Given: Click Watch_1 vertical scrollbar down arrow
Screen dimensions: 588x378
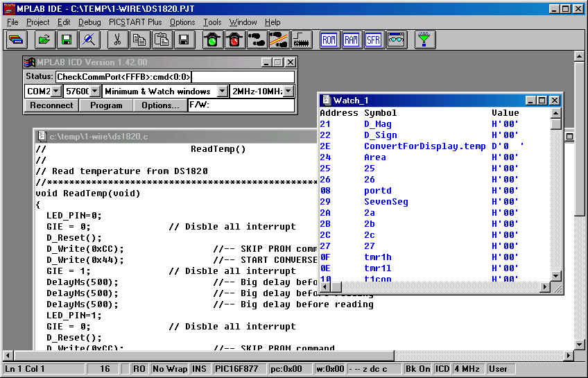Looking at the screenshot, I should point(555,276).
